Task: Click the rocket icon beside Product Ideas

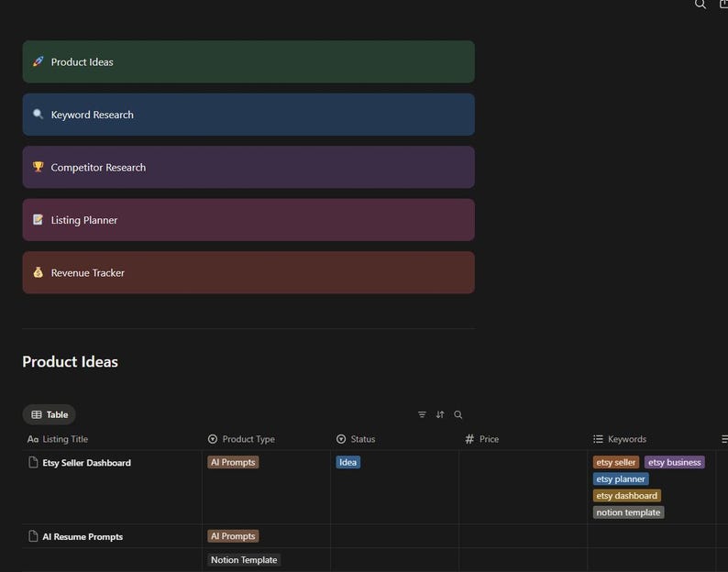Action: click(x=39, y=61)
